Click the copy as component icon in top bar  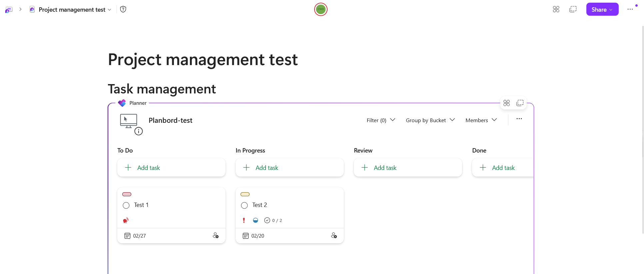573,9
